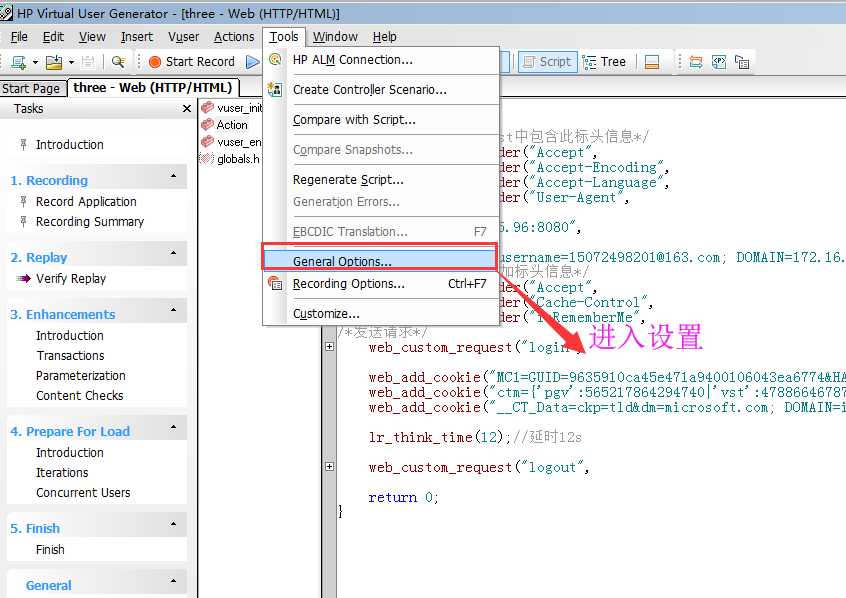Open the Vuser menu
846x598 pixels.
183,37
